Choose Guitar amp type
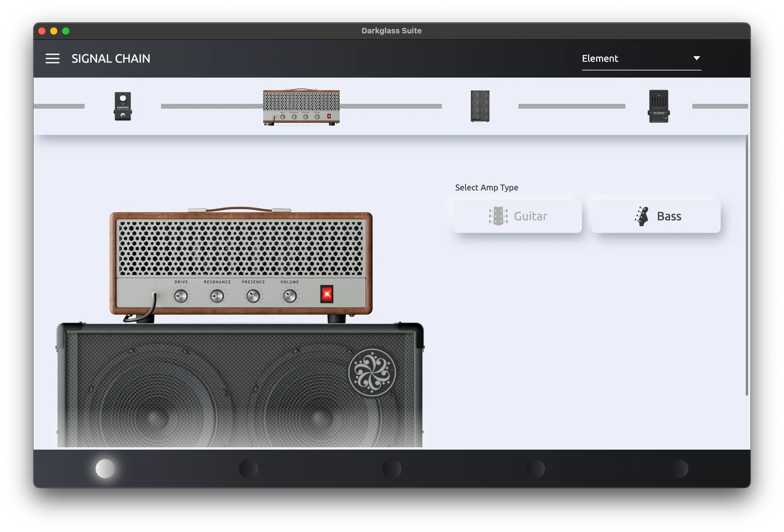Image resolution: width=784 pixels, height=532 pixels. [x=517, y=216]
